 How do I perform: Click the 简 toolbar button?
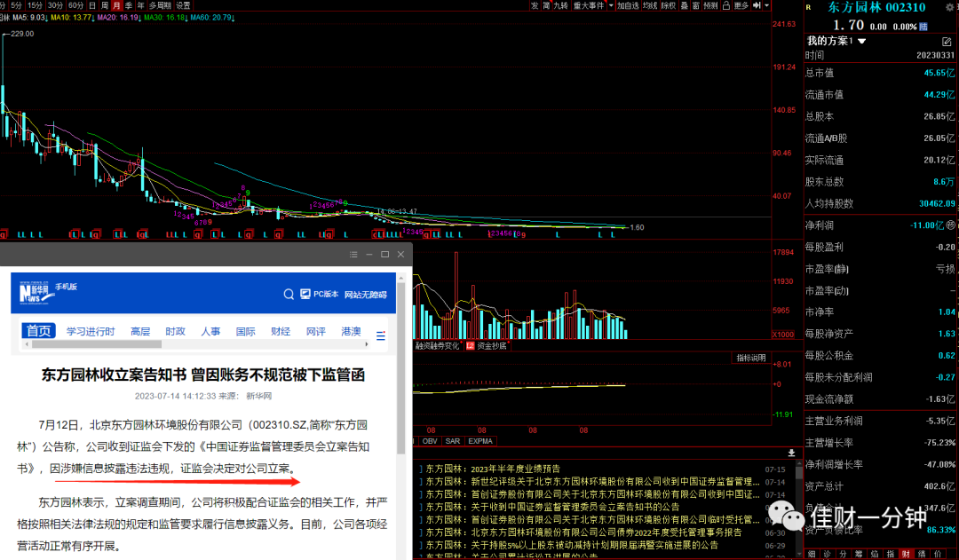click(546, 5)
